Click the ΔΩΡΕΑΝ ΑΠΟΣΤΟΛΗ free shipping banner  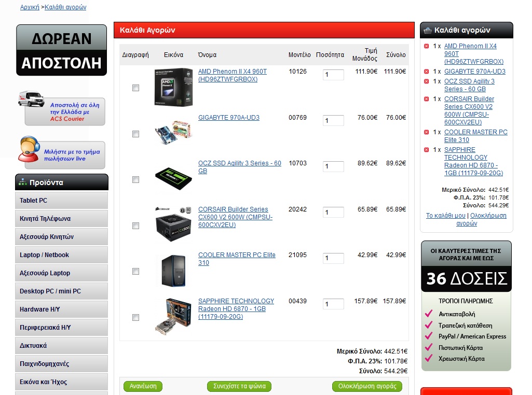61,50
